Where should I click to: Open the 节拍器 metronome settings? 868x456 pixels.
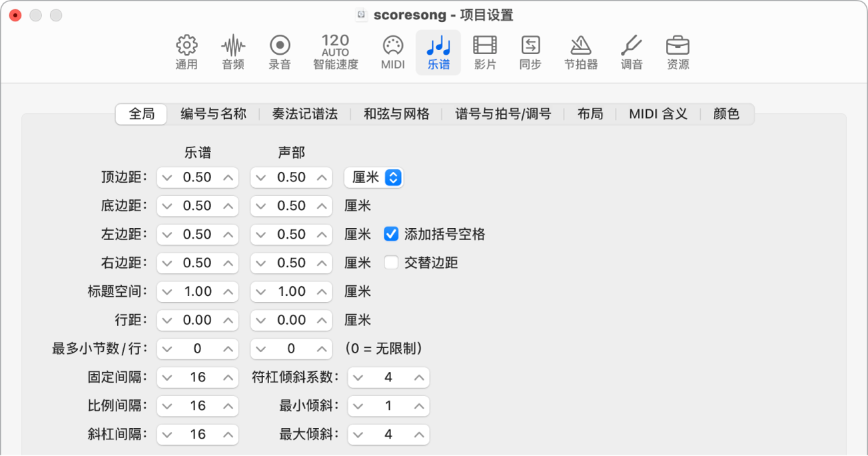[x=580, y=52]
